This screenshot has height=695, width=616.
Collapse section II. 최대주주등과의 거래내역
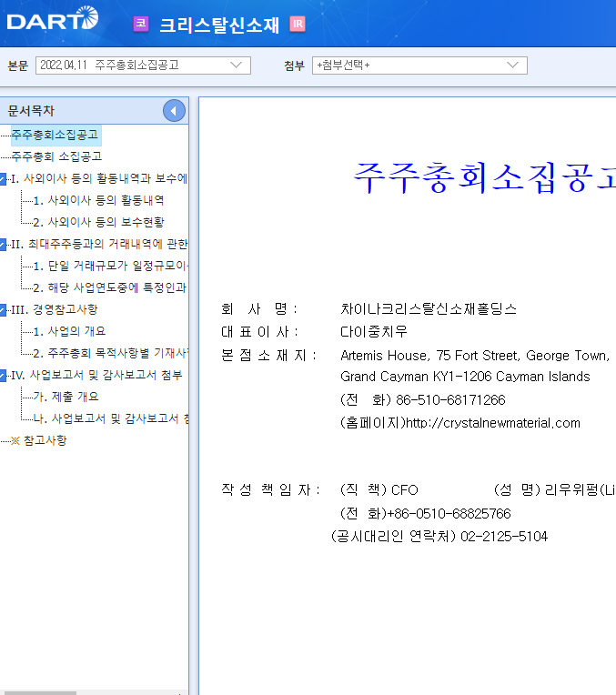3,245
